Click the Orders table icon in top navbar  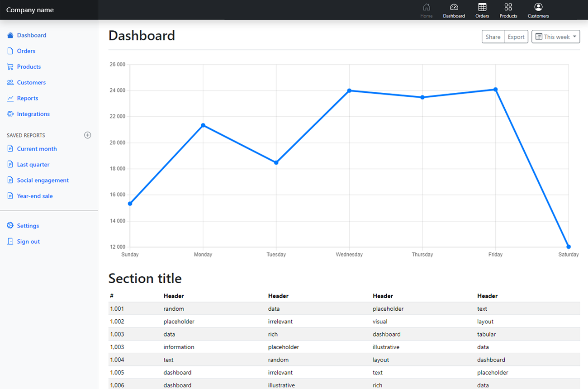pos(482,7)
